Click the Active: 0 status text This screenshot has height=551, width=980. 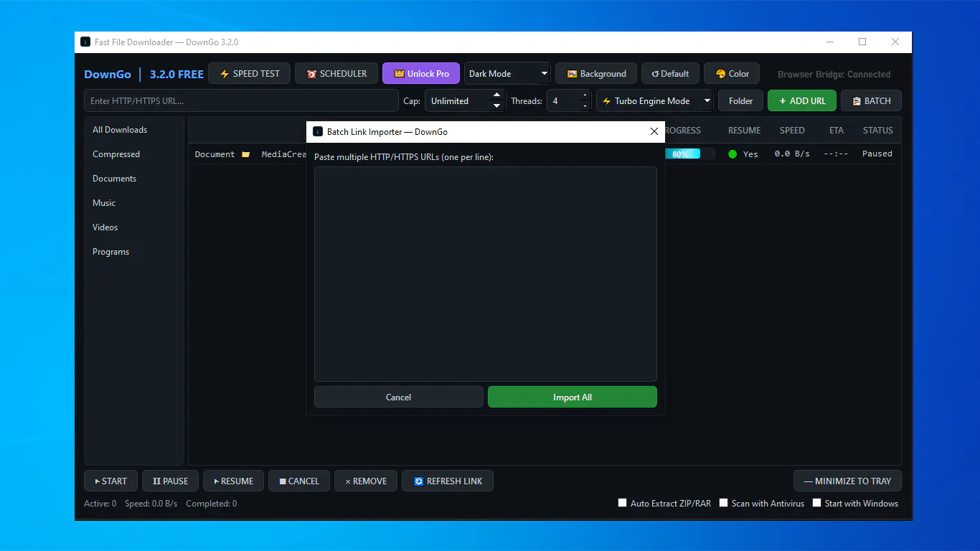(x=100, y=504)
